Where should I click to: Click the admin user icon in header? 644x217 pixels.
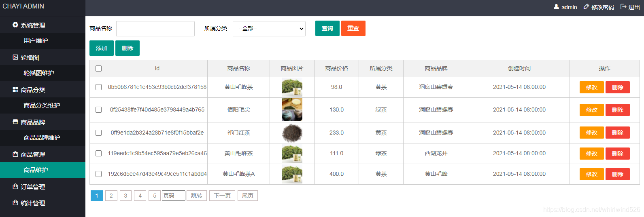coord(556,7)
